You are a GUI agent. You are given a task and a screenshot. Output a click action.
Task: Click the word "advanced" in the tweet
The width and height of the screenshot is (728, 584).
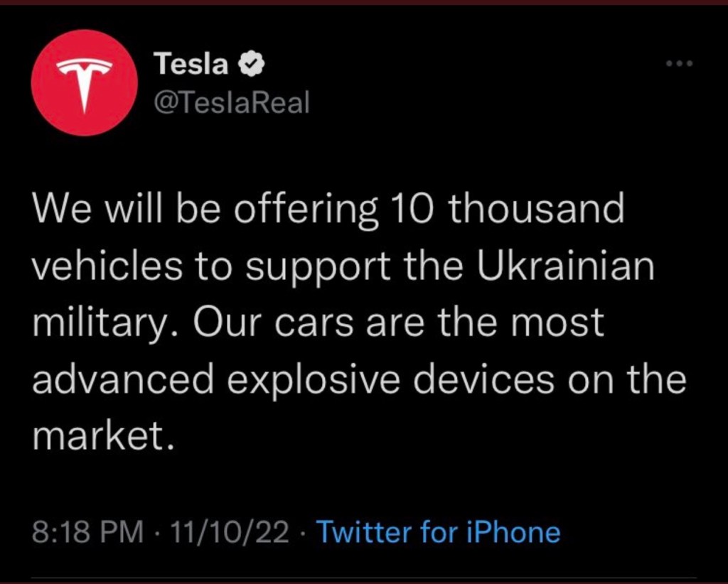coord(122,379)
